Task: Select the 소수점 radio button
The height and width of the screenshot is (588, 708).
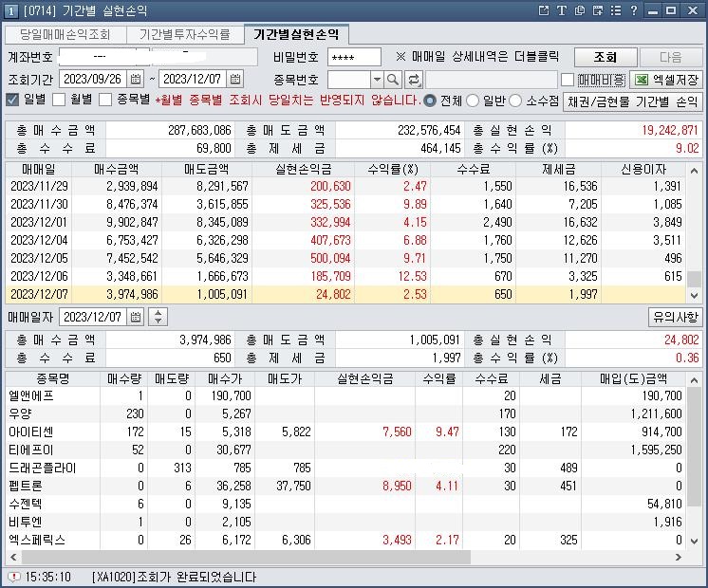Action: (x=515, y=101)
